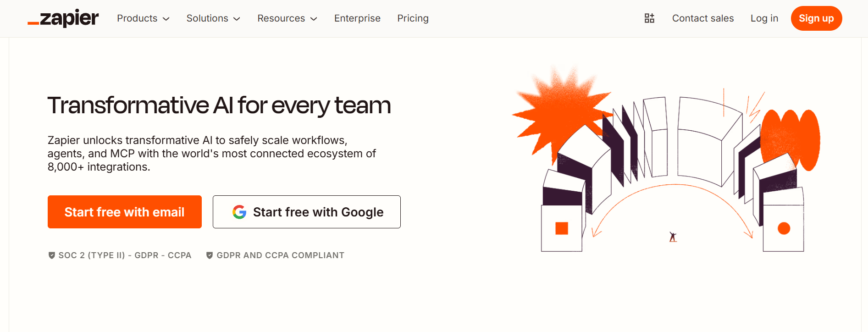Click the Google icon on the Google button
868x332 pixels.
pyautogui.click(x=238, y=211)
